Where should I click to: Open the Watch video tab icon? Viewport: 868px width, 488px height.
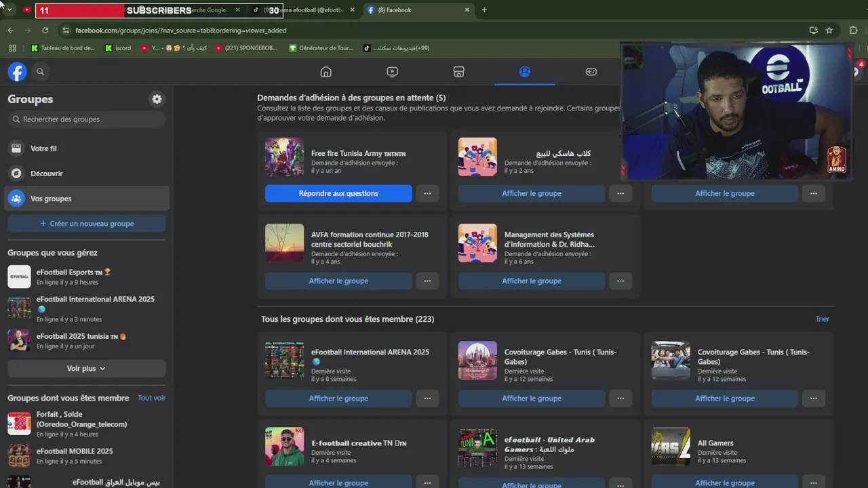[392, 72]
